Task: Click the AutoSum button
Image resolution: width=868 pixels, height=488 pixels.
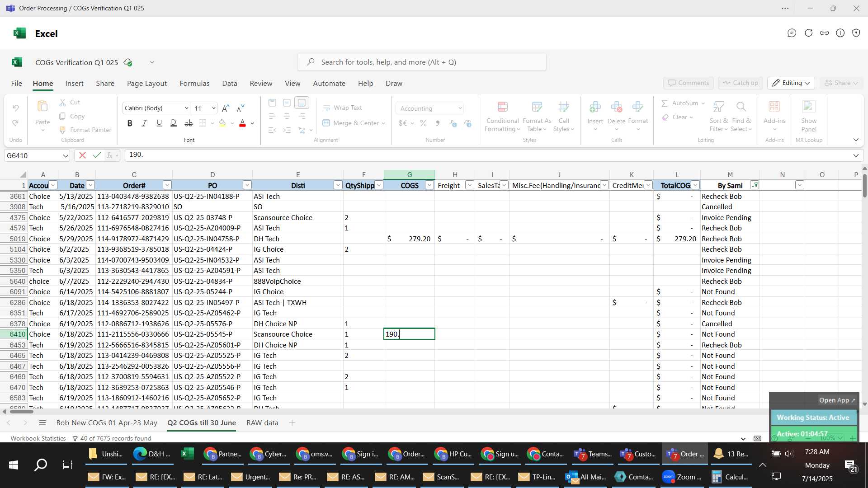Action: pyautogui.click(x=679, y=103)
